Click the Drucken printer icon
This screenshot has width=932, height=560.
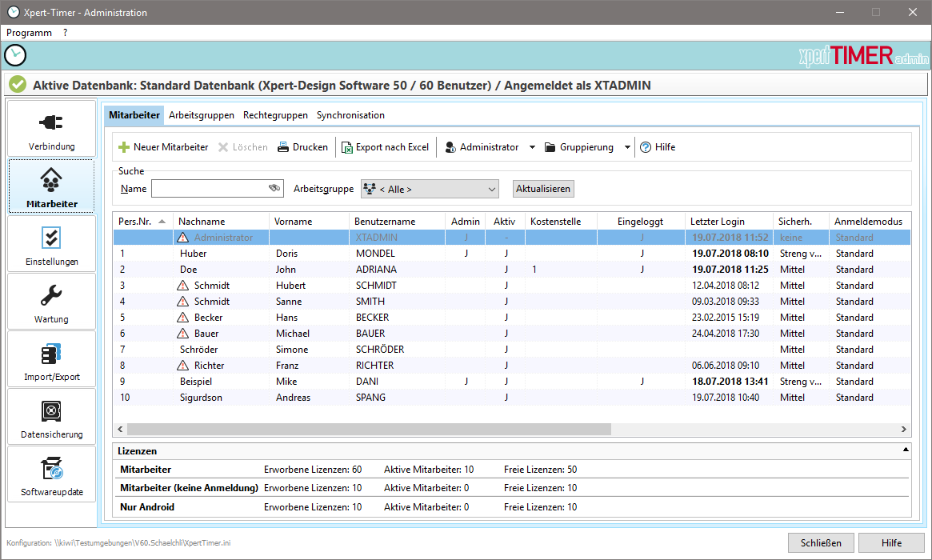click(x=284, y=147)
